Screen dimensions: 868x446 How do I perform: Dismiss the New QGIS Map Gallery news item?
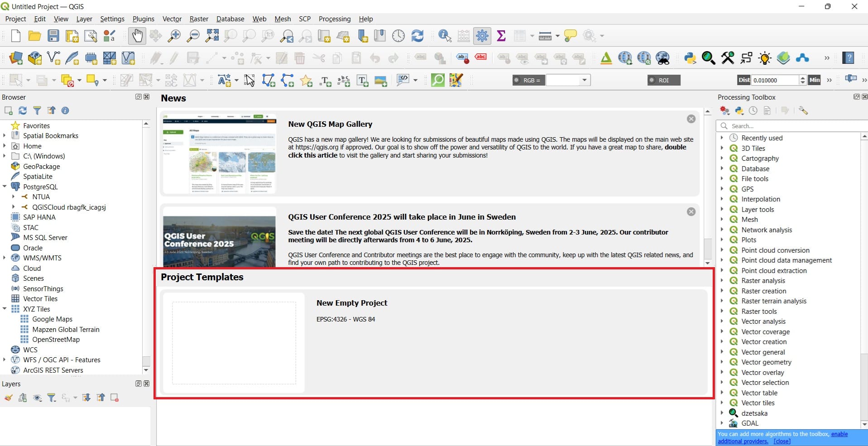691,119
